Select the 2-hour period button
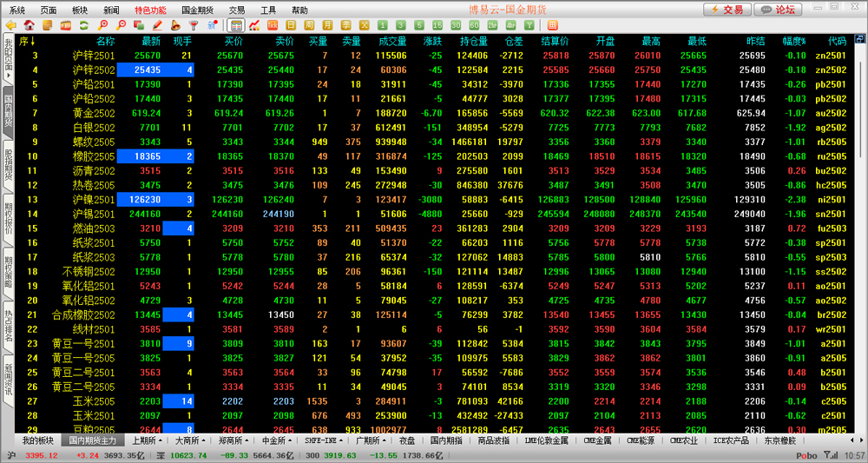 click(x=492, y=25)
